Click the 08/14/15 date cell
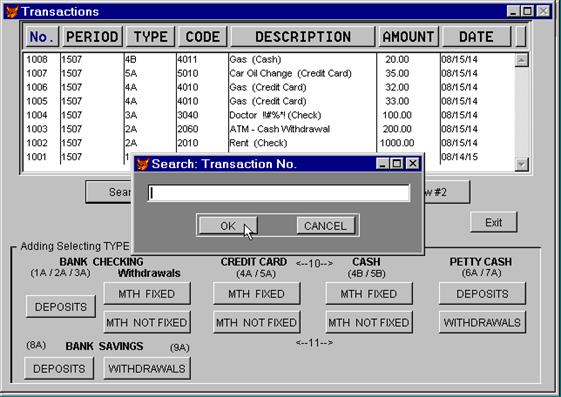Viewport: 561px width, 397px height. click(459, 157)
